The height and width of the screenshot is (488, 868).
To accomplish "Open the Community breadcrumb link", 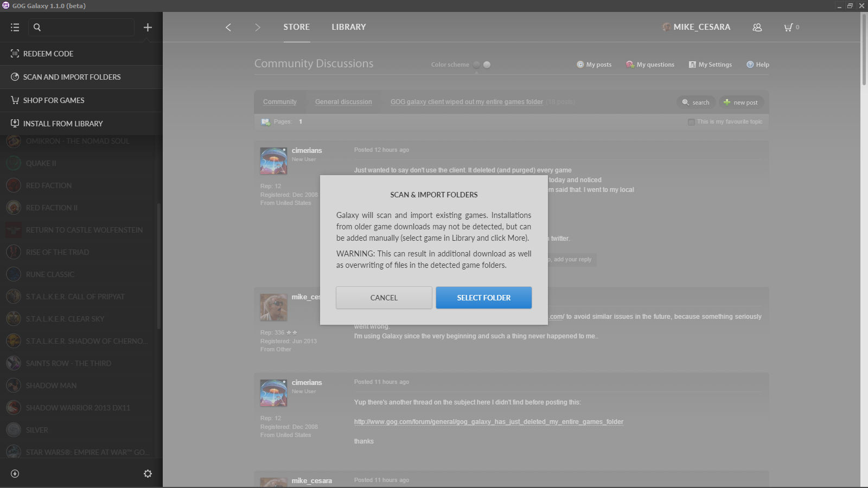I will (280, 102).
